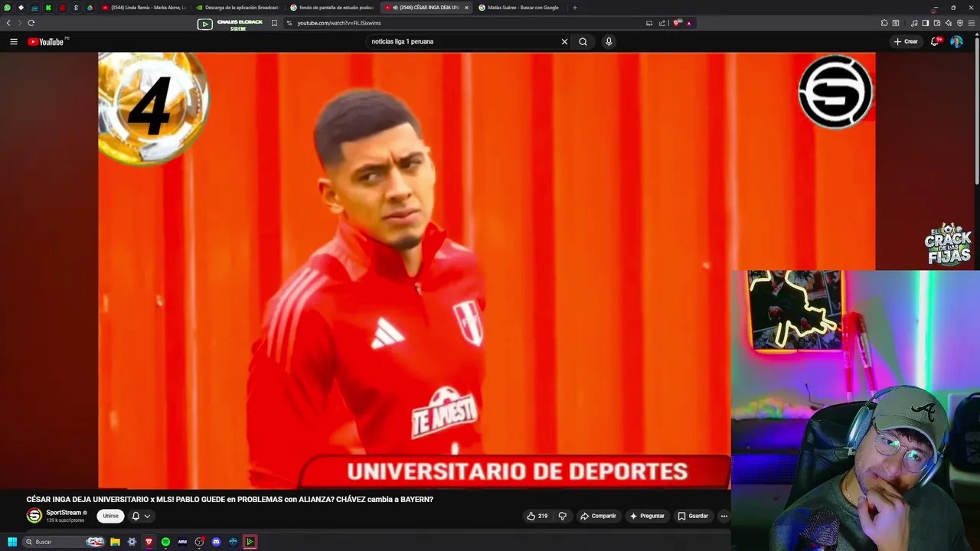This screenshot has height=551, width=980.
Task: Click the Crear button
Action: [906, 41]
